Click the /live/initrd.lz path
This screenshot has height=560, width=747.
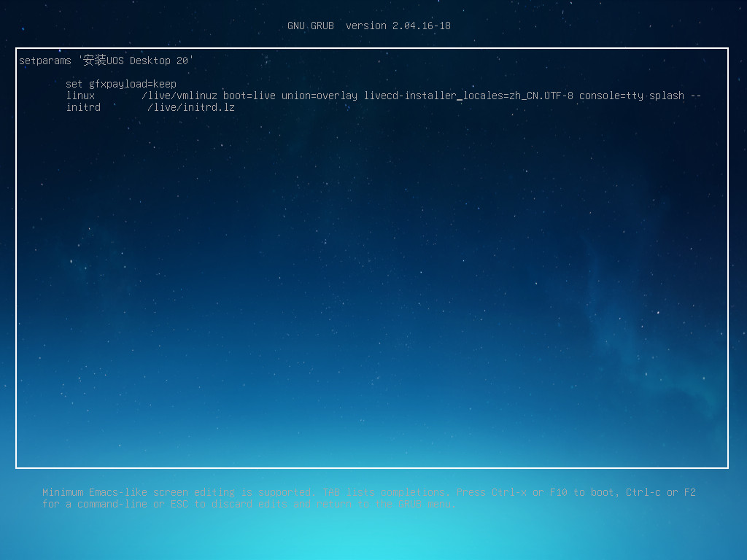point(191,108)
